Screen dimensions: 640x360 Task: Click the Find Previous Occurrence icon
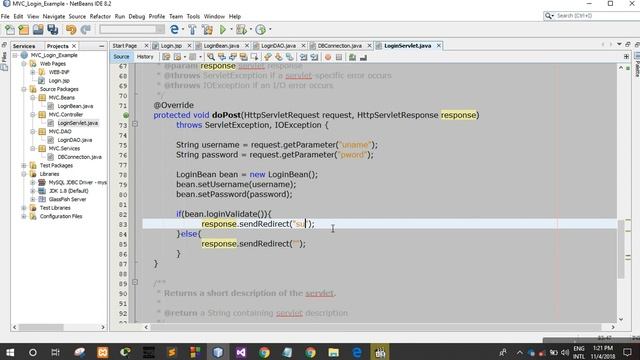[x=222, y=57]
